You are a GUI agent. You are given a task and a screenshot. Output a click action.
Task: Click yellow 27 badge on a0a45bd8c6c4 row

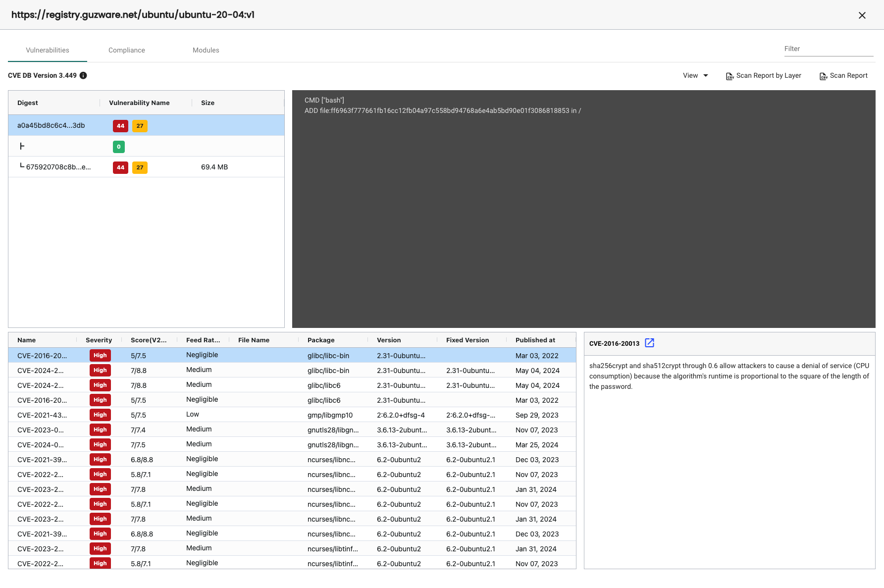140,126
